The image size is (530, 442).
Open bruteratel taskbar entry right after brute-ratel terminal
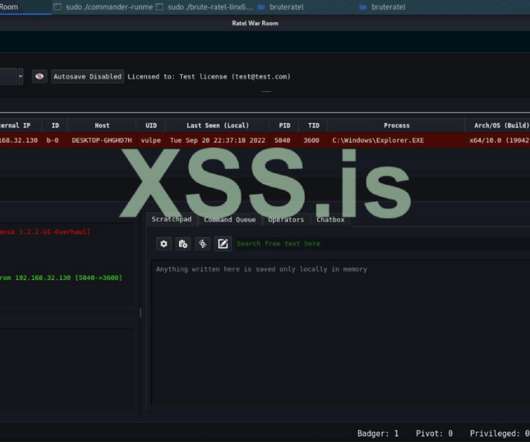[x=281, y=7]
